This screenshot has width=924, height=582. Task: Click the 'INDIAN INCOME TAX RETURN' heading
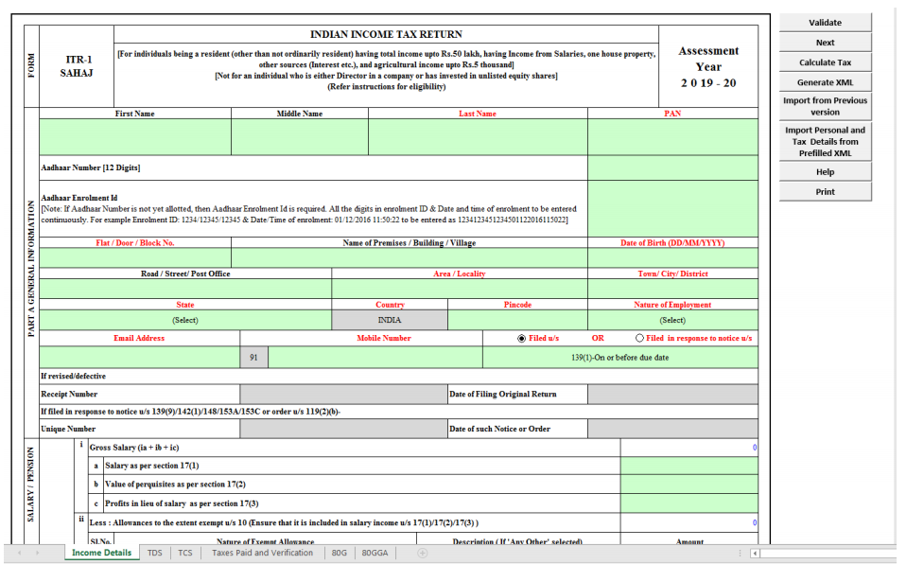(x=386, y=34)
